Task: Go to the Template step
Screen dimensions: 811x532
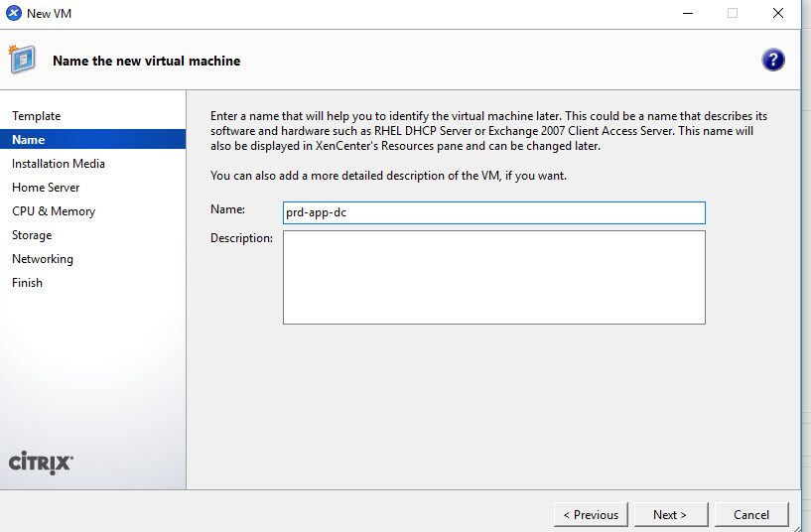Action: (37, 116)
